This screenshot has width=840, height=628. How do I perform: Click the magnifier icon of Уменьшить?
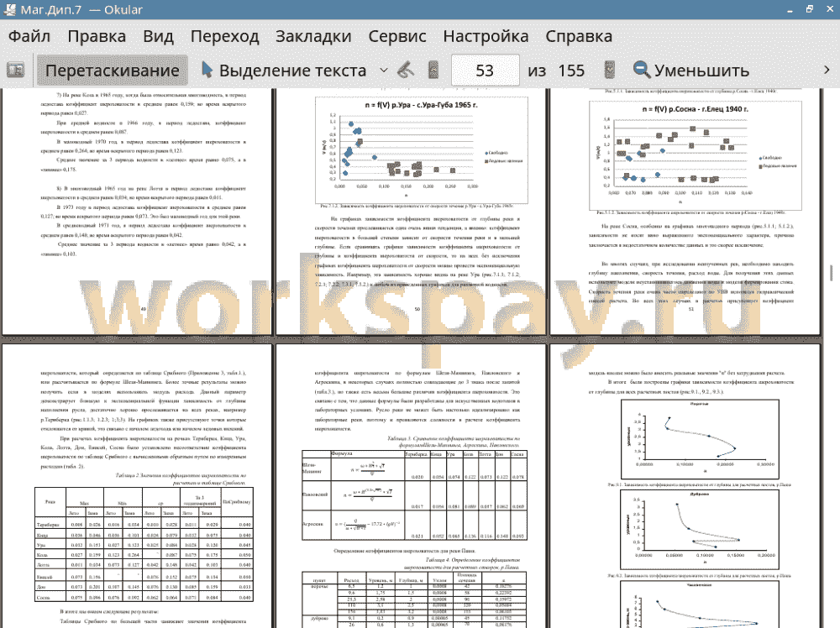coord(641,70)
